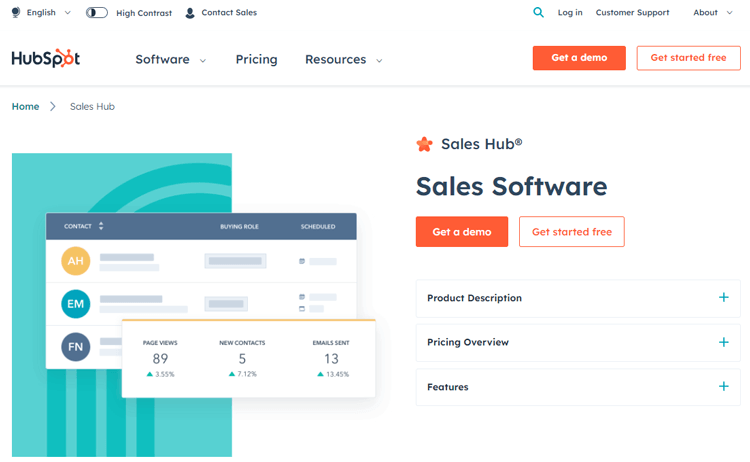The image size is (750, 462).
Task: Expand the Product Description section
Action: pos(578,298)
